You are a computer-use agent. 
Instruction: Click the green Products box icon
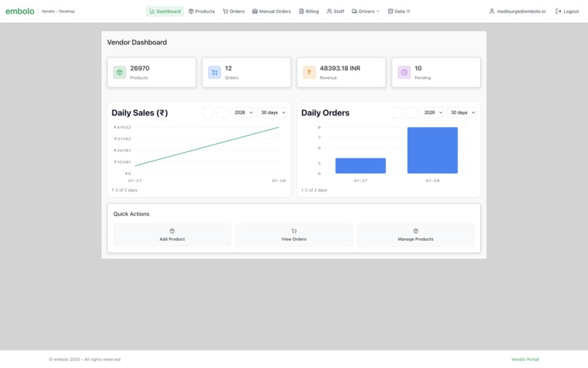click(x=120, y=72)
